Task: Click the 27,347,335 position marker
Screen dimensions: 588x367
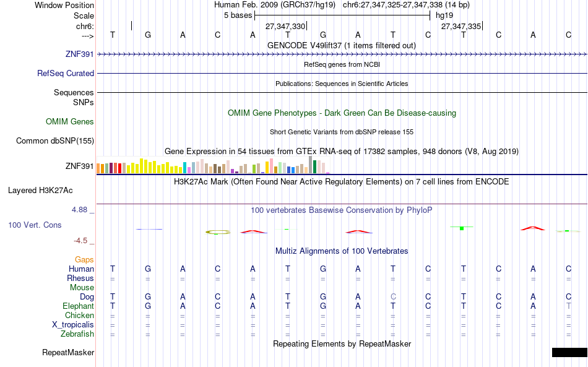Action: [461, 26]
